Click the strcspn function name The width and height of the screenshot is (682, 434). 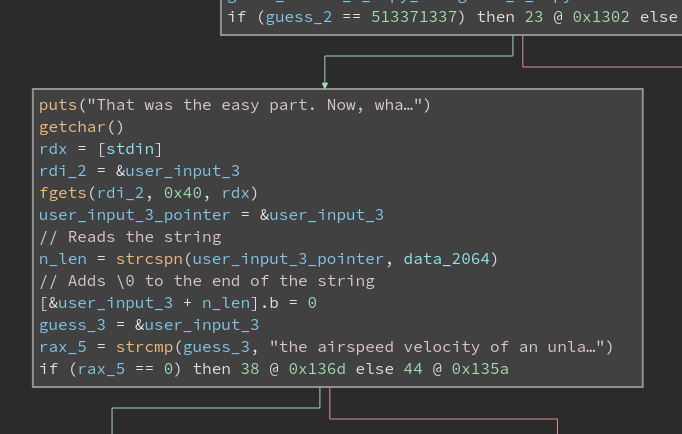tap(149, 259)
